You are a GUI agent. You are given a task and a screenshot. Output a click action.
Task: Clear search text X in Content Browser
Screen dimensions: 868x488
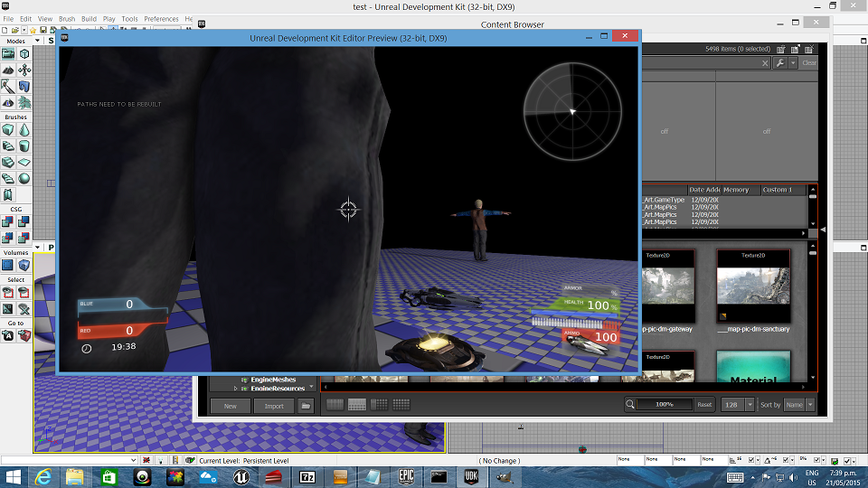[765, 63]
